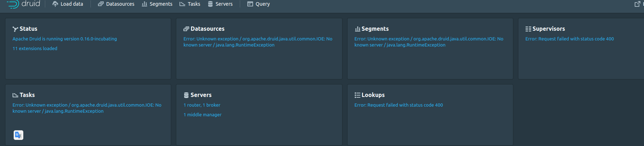Image resolution: width=644 pixels, height=146 pixels.
Task: Click the Servers card database icon
Action: click(x=186, y=95)
